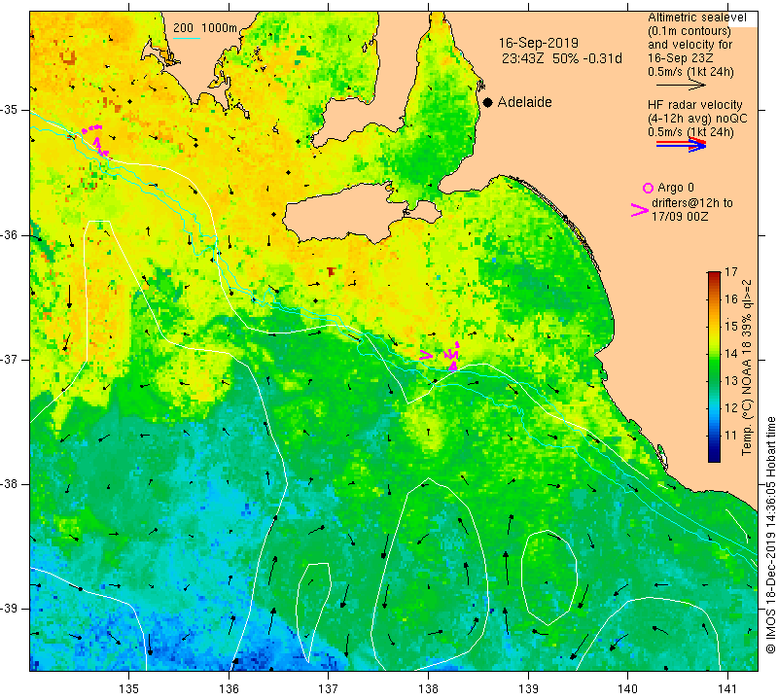Click the temperature colorbar at 17 degrees
Image resolution: width=778 pixels, height=700 pixels.
point(714,273)
